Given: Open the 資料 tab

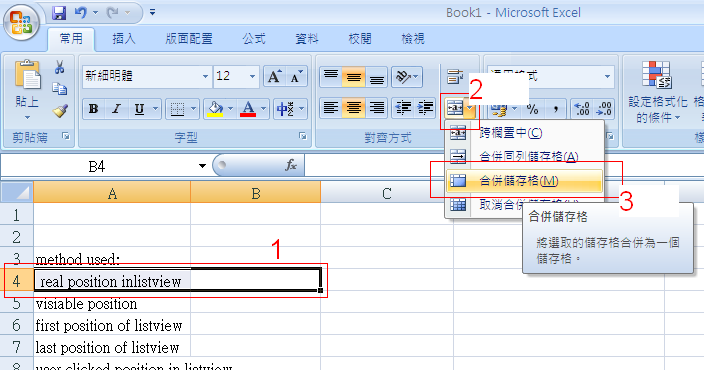Looking at the screenshot, I should click(x=307, y=39).
